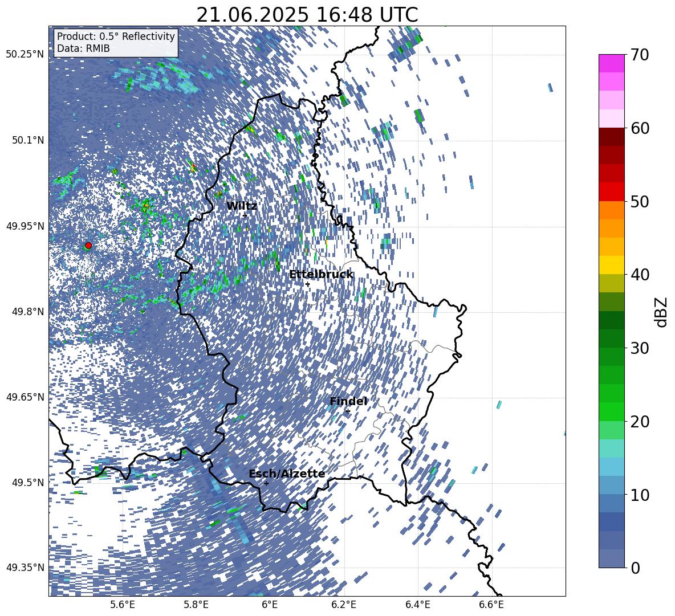
Task: Click the 70 colorbar tick label
Action: (x=640, y=55)
